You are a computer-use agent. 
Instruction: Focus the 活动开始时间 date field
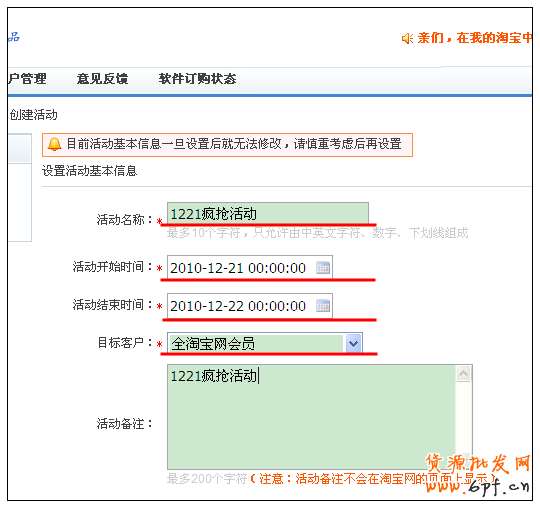coord(250,267)
